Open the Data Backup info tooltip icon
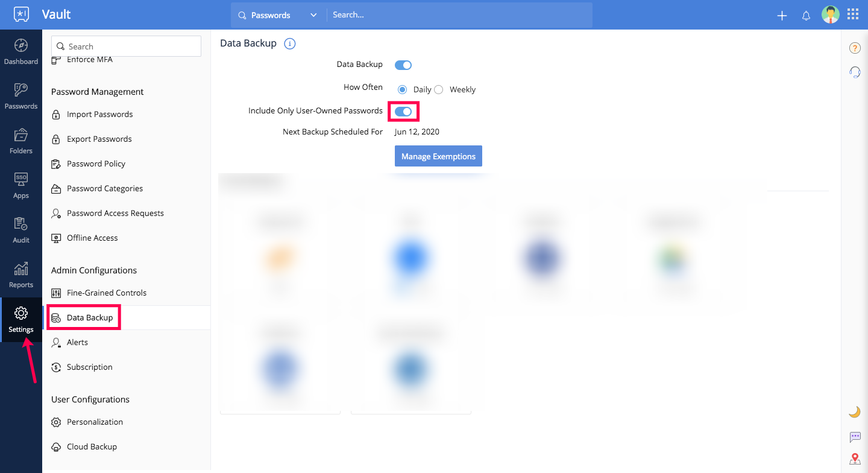 [x=290, y=43]
